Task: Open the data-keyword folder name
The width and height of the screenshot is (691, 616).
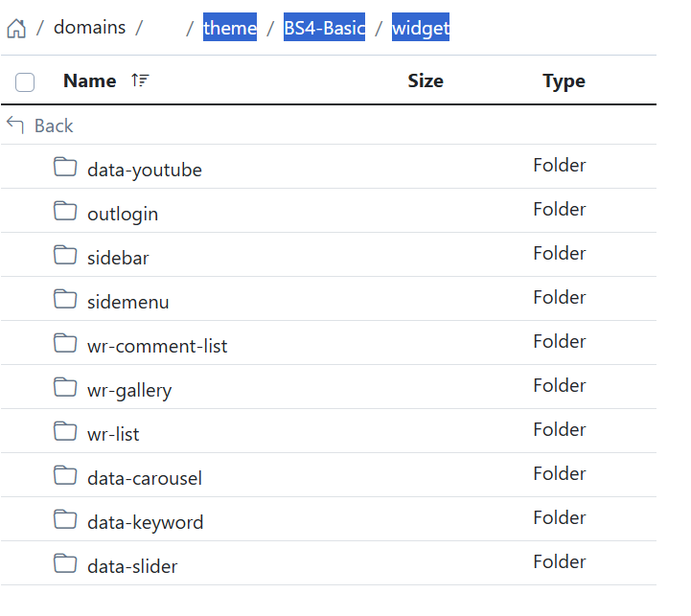Action: (145, 522)
